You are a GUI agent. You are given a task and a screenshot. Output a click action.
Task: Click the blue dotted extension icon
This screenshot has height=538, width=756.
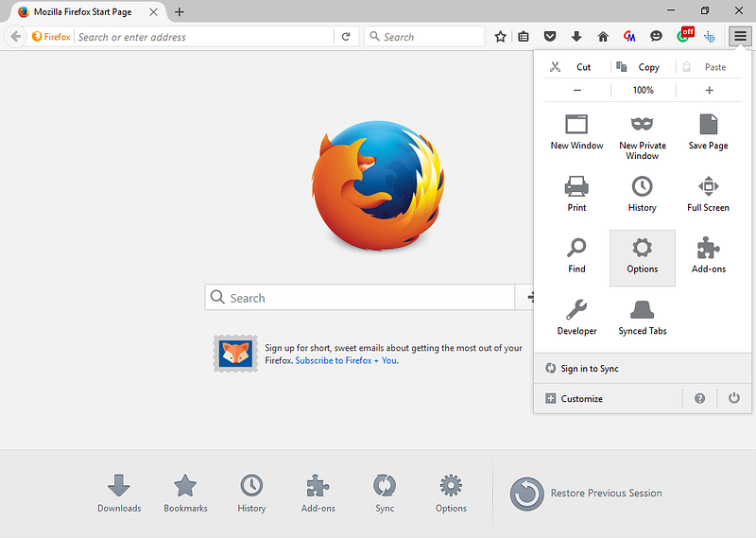[x=710, y=37]
